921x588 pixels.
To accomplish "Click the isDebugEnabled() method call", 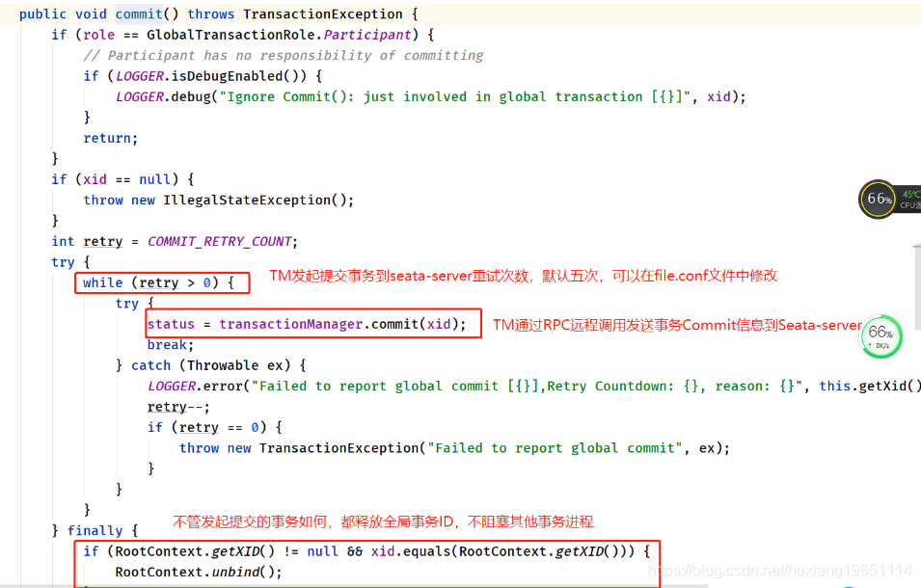I will [x=238, y=76].
